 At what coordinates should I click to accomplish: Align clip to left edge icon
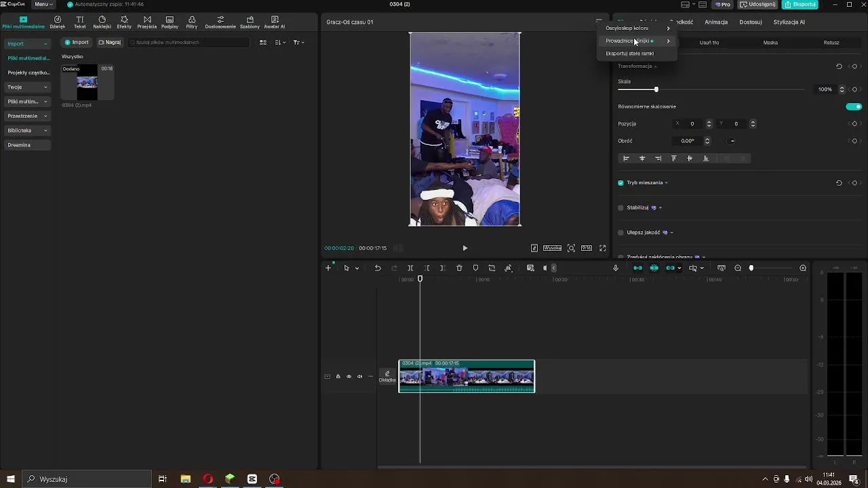point(626,158)
